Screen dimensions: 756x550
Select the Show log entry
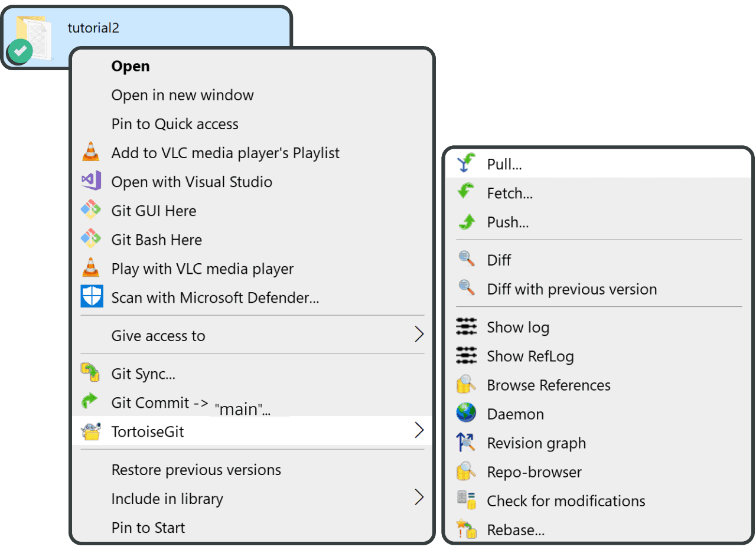518,326
